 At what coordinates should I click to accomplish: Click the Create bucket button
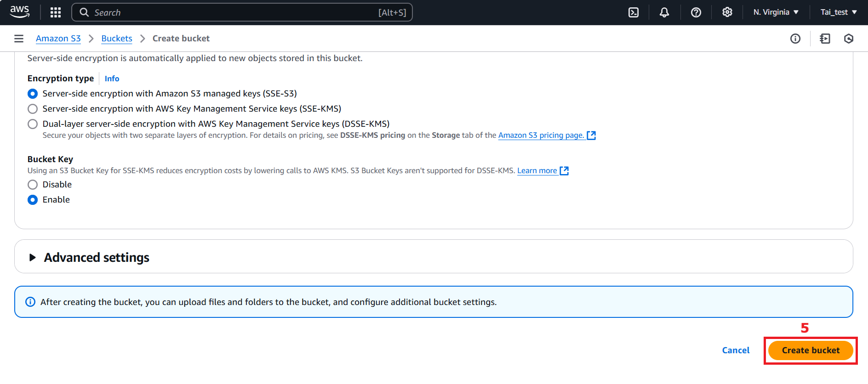tap(811, 350)
